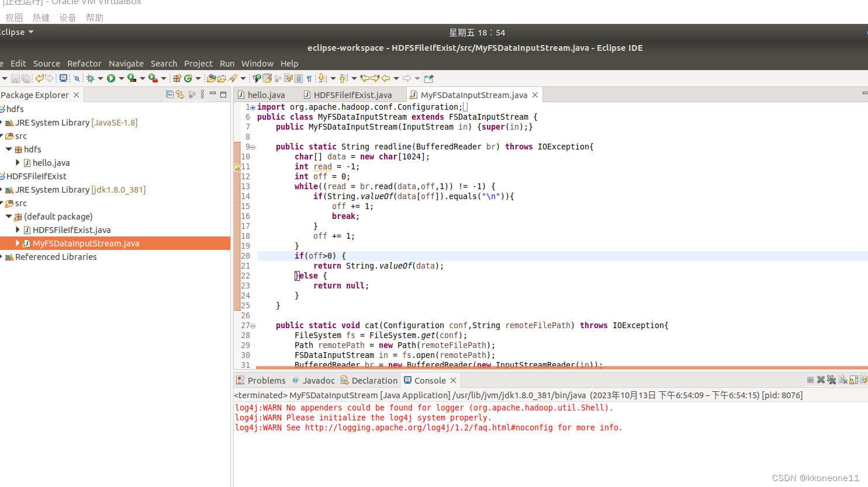Expand hello.java tree node
Image resolution: width=868 pixels, height=487 pixels.
(18, 163)
